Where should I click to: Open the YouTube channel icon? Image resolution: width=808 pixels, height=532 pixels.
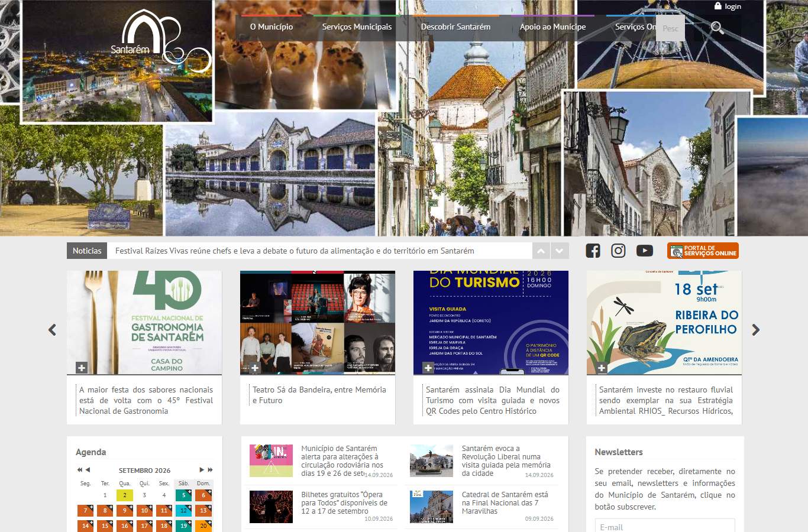pyautogui.click(x=645, y=251)
